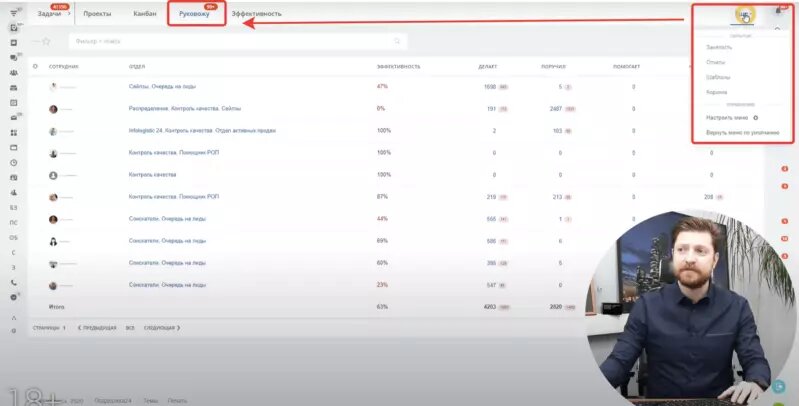Click the avatar in the Infologistic 24 row
799x406 pixels.
point(53,131)
